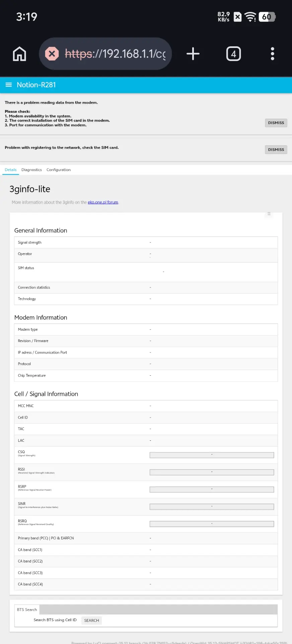Select the Details tab

coord(11,170)
